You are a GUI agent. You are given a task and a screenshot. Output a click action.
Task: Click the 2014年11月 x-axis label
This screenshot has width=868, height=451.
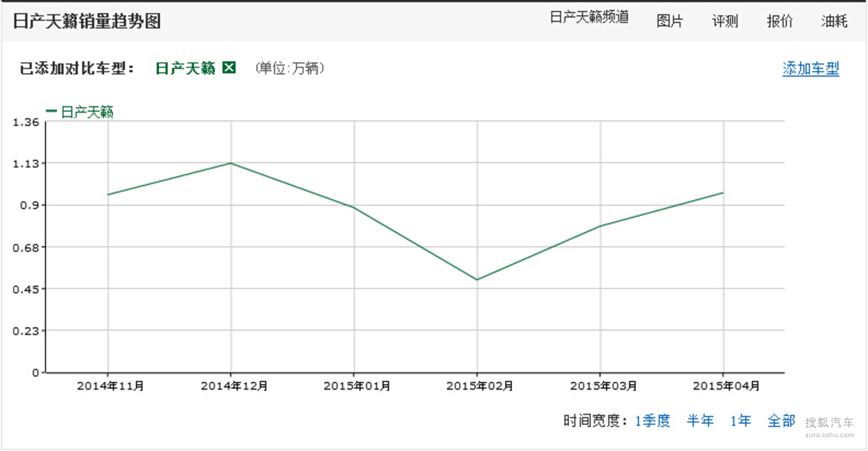click(x=110, y=386)
